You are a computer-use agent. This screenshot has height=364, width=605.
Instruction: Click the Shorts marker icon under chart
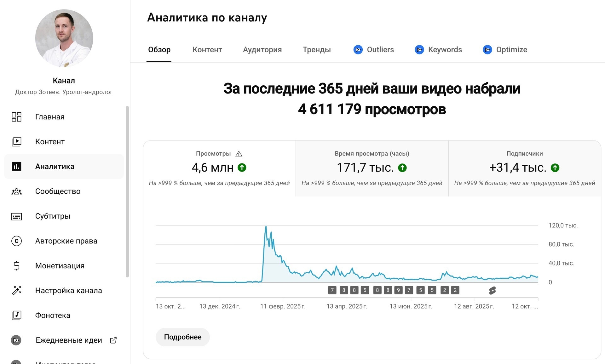(492, 290)
